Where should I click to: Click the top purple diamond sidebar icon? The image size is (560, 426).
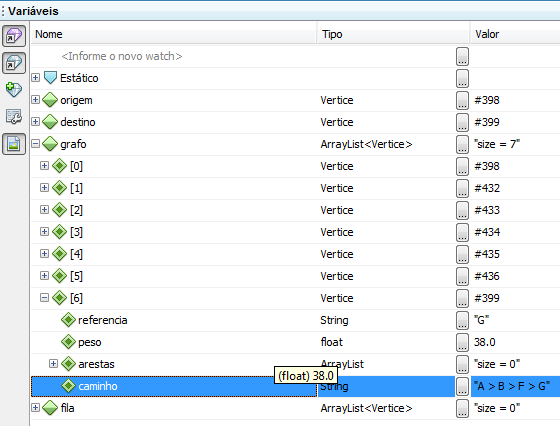[14, 36]
